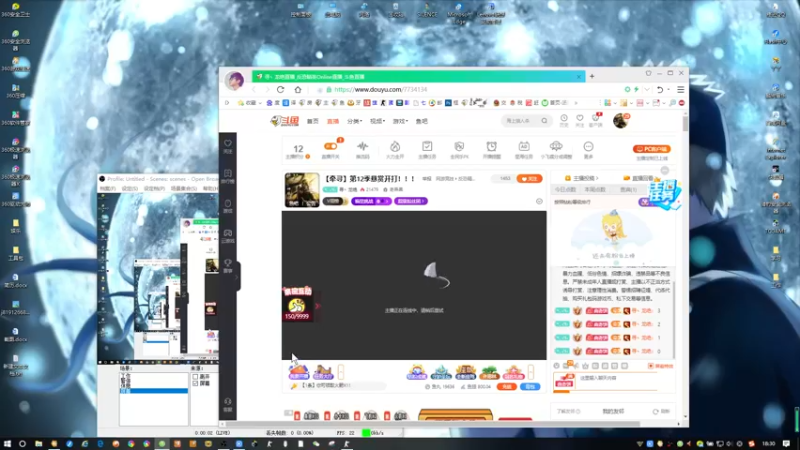Open the 场景集合 menu in OBS window

coord(184,189)
